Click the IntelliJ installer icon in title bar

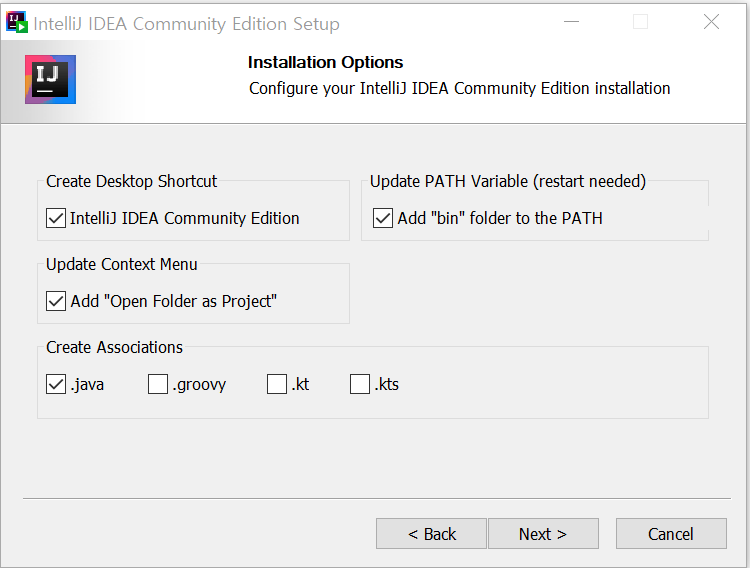(17, 23)
